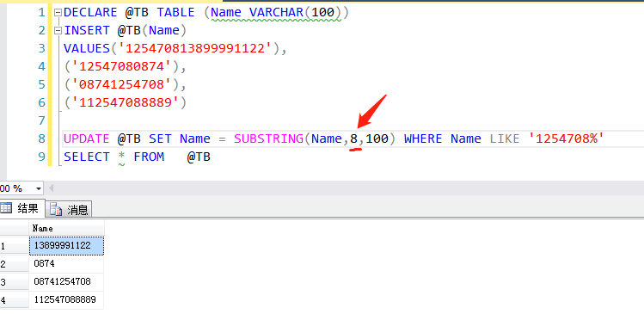Place cursor on the UPDATE keyword
The height and width of the screenshot is (314, 644).
pyautogui.click(x=87, y=139)
